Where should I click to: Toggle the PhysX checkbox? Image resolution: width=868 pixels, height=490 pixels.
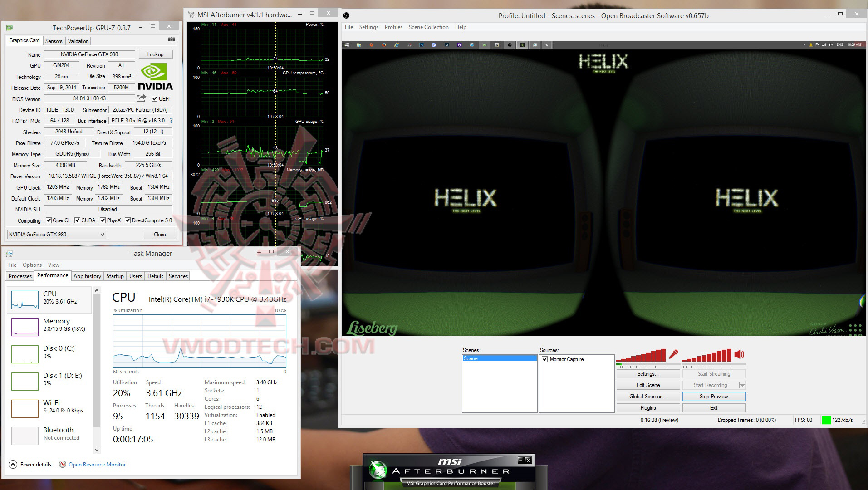pyautogui.click(x=103, y=220)
